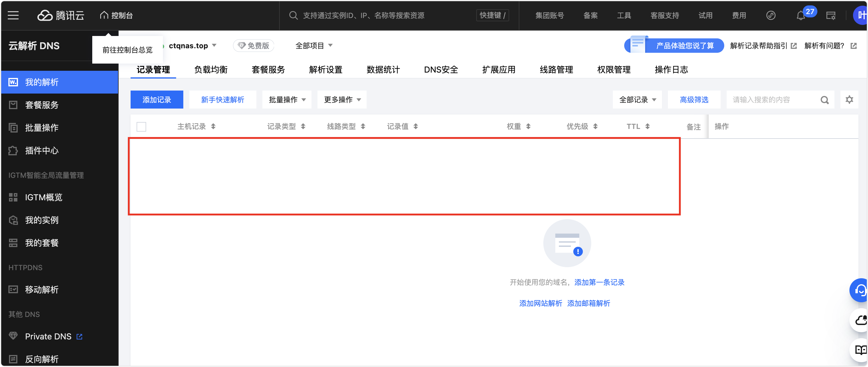Image resolution: width=868 pixels, height=367 pixels.
Task: Sort by TTL column
Action: click(x=647, y=127)
